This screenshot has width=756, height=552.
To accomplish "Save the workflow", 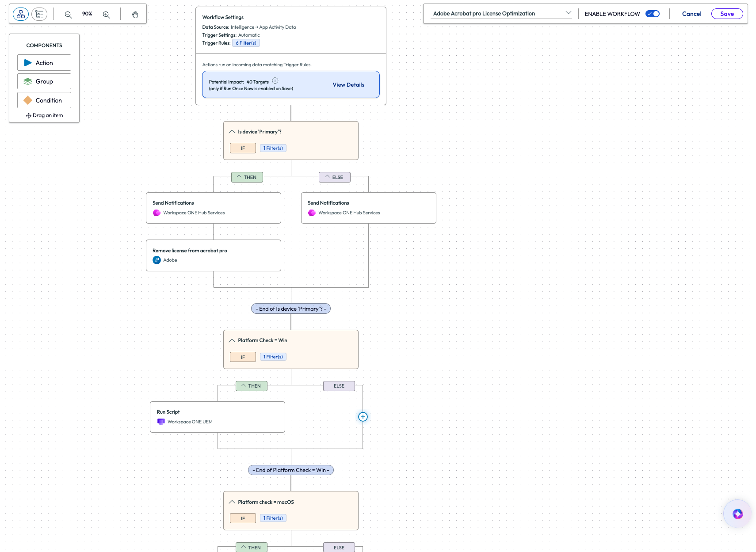I will pos(727,14).
